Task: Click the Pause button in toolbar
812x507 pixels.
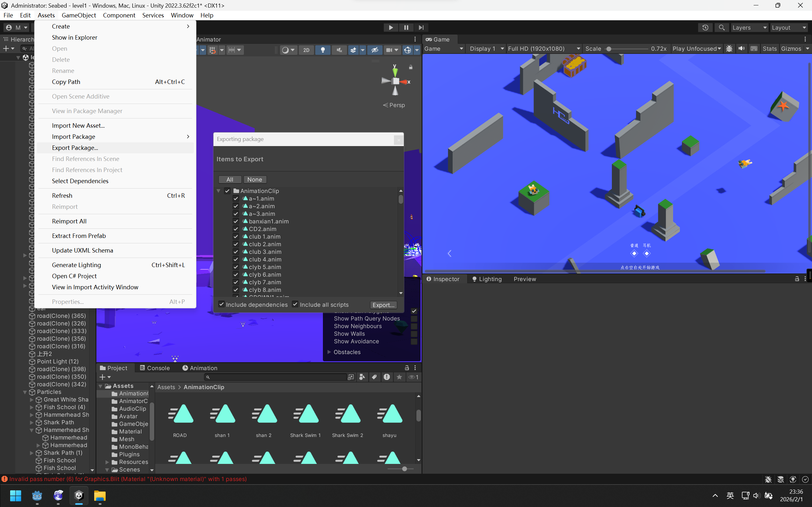Action: coord(406,28)
